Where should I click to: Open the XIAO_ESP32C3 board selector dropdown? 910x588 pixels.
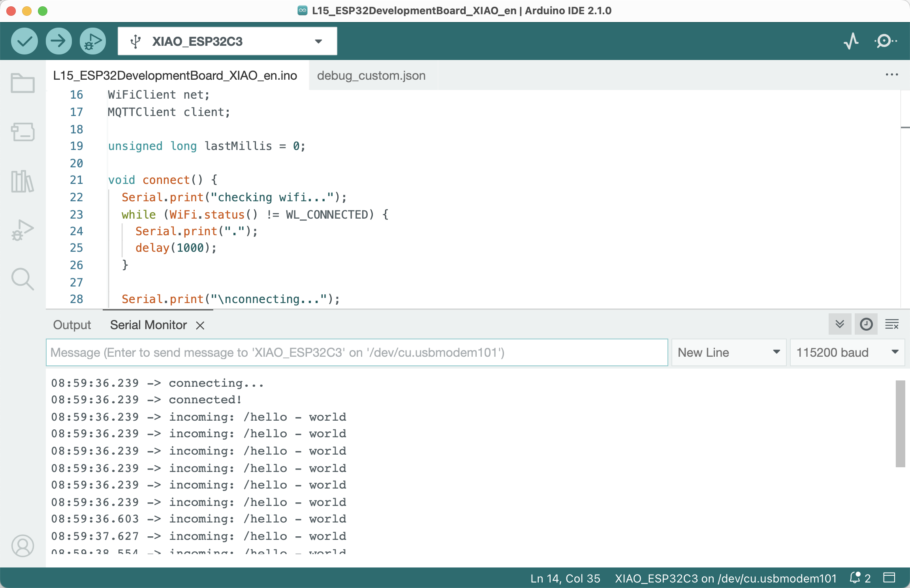coord(227,41)
